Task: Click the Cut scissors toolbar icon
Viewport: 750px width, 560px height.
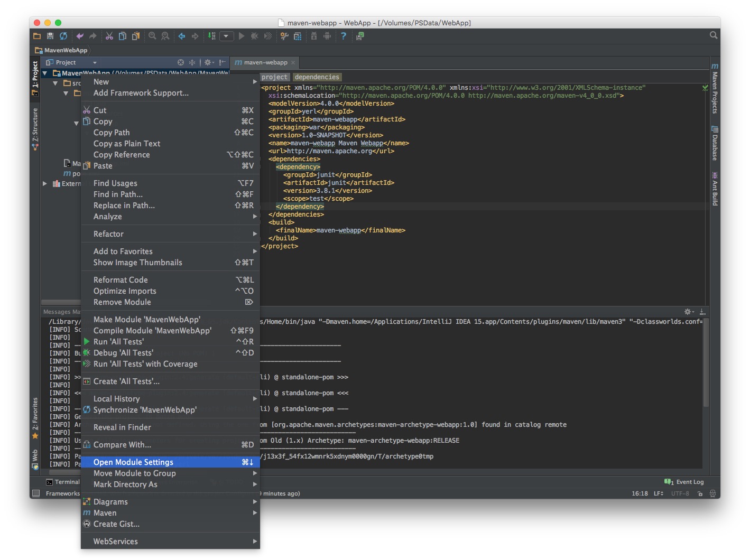Action: [x=109, y=36]
